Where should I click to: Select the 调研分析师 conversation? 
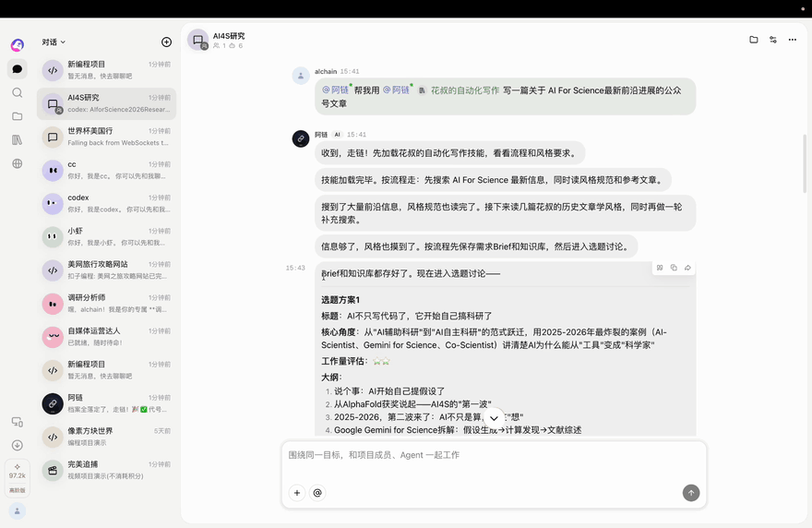[x=106, y=304]
